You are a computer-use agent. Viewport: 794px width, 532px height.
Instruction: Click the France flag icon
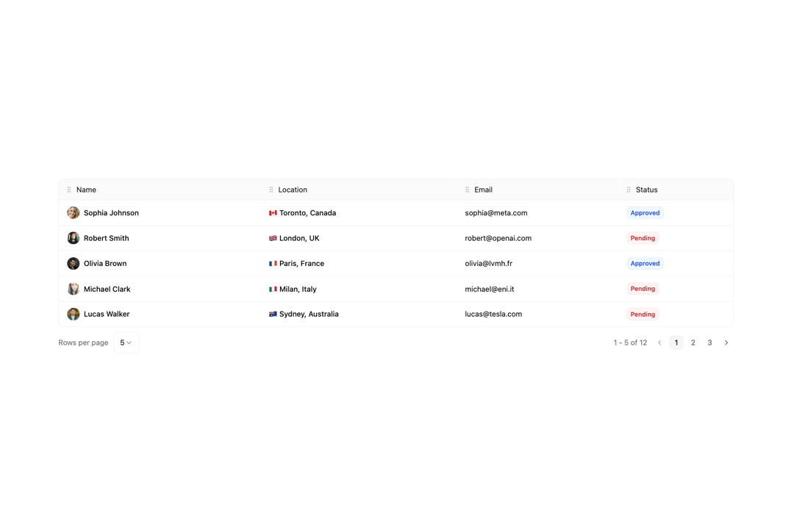pyautogui.click(x=273, y=264)
